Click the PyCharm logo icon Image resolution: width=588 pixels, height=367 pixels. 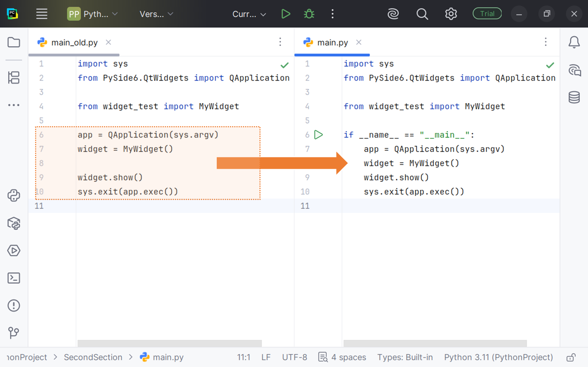coord(13,14)
